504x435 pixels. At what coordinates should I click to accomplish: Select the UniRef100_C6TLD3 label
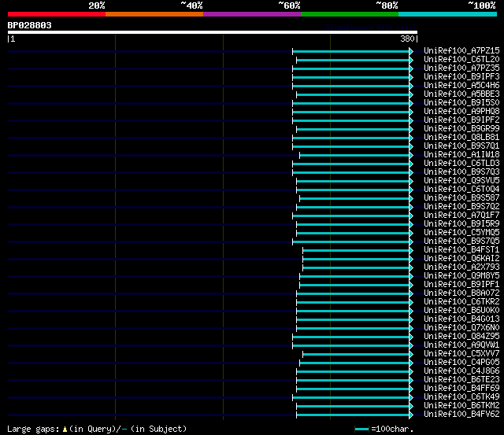tap(461, 164)
